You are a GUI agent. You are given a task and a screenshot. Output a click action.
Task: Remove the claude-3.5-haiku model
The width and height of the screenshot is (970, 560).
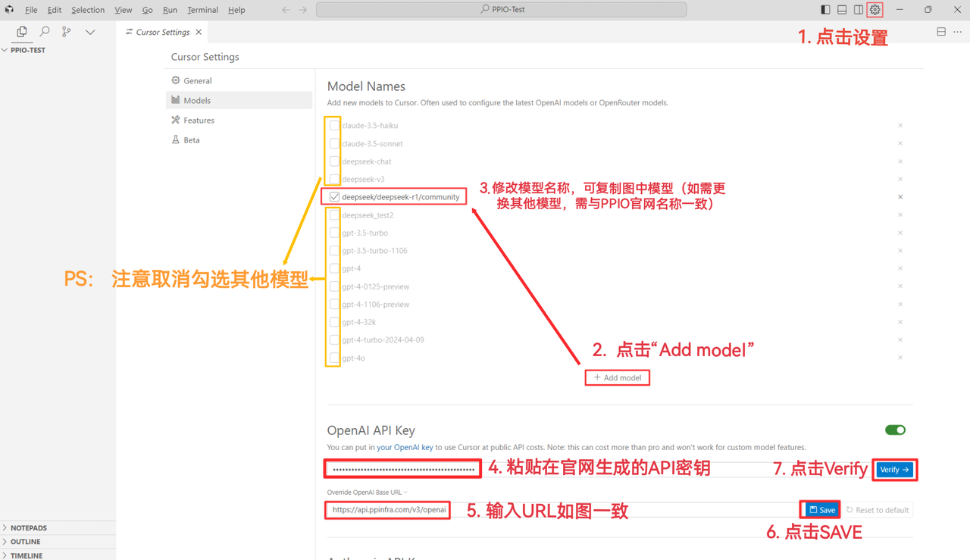(x=900, y=126)
